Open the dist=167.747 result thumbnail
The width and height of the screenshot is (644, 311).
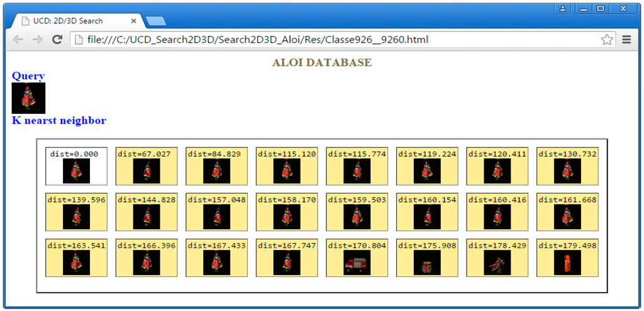287,263
